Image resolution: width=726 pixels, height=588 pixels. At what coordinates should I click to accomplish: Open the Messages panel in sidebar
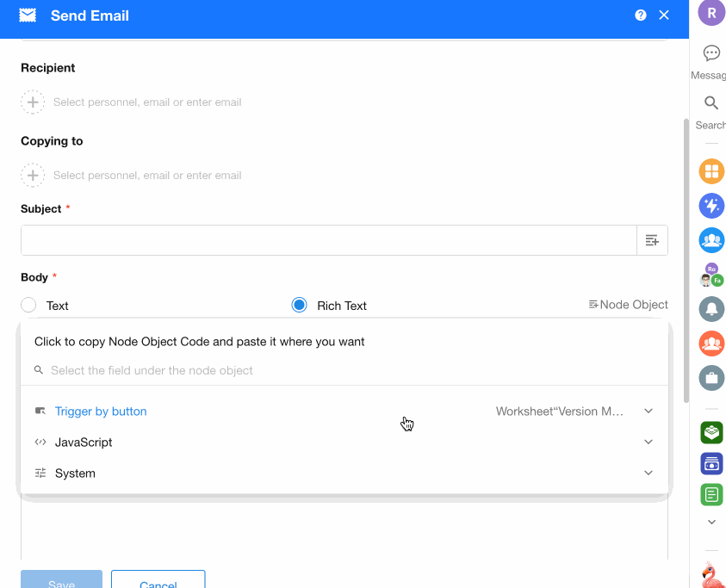tap(711, 54)
